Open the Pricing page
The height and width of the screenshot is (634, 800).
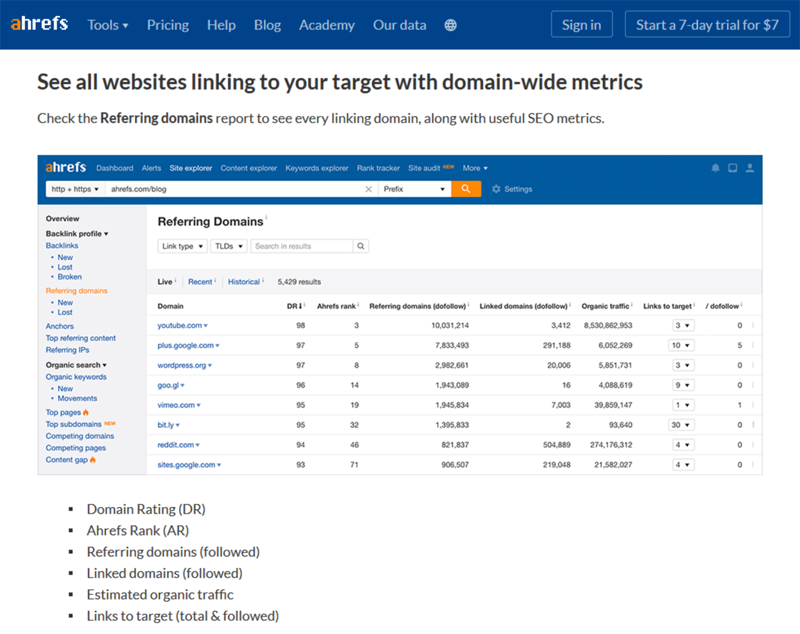point(168,25)
